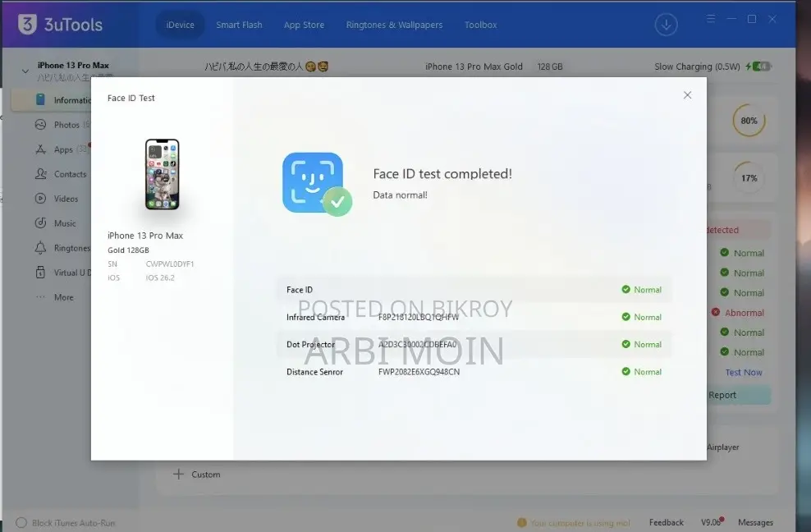This screenshot has height=532, width=811.
Task: Click the device serial number CWPWL0DYF1
Action: 170,264
